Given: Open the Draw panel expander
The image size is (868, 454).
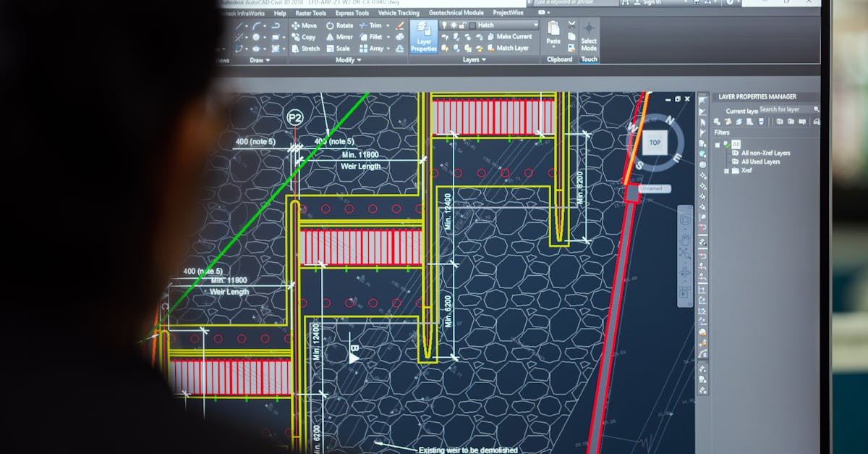Looking at the screenshot, I should click(267, 60).
